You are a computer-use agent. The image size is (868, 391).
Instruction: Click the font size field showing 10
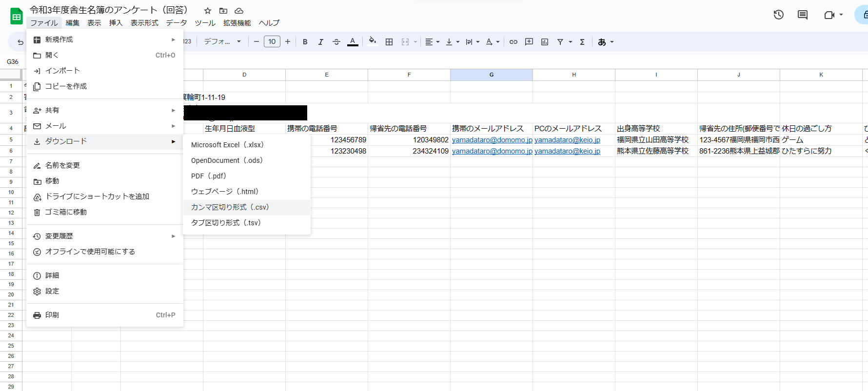(x=272, y=41)
